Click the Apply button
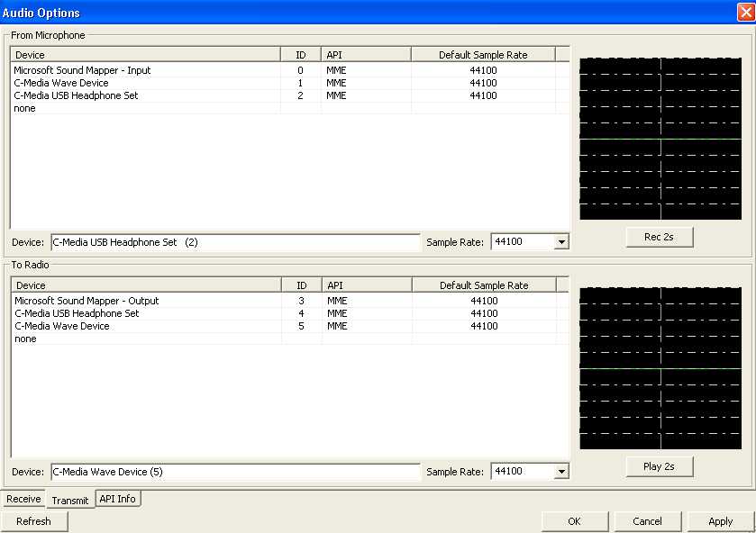756x533 pixels. [720, 521]
